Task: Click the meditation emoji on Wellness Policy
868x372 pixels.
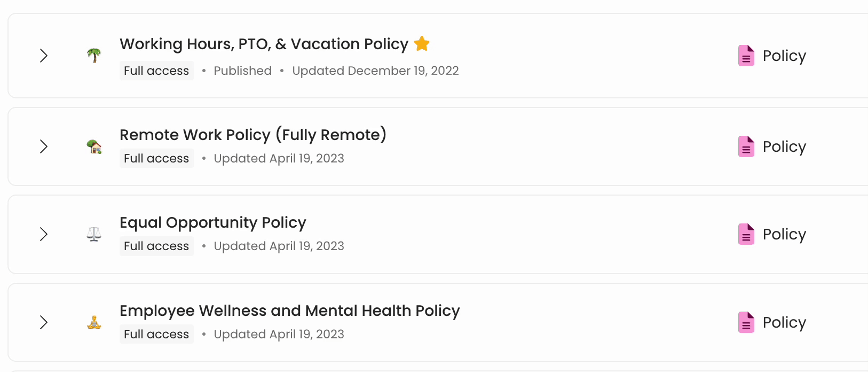Action: point(94,322)
